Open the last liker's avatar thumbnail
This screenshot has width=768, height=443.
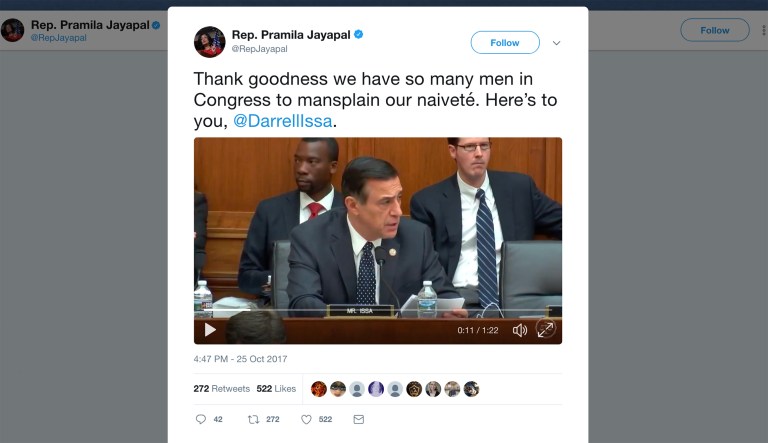471,389
